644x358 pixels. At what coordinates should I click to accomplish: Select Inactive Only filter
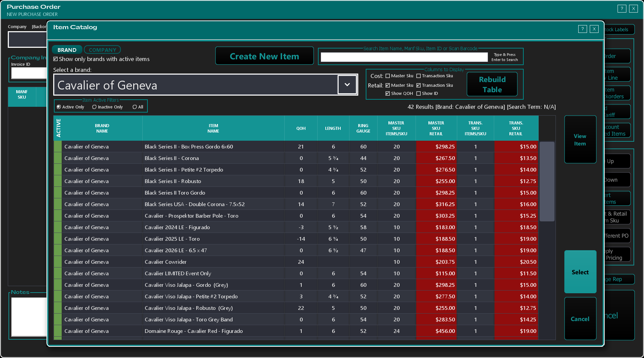(95, 107)
